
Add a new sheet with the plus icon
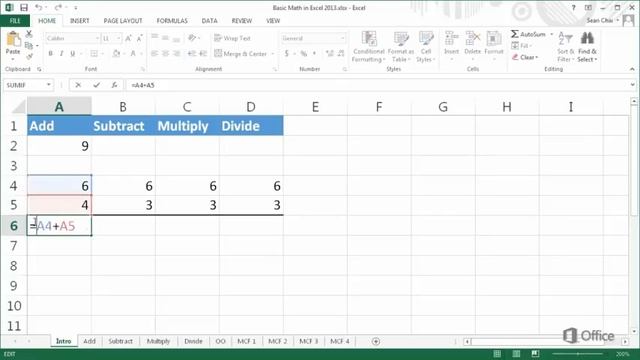(376, 341)
